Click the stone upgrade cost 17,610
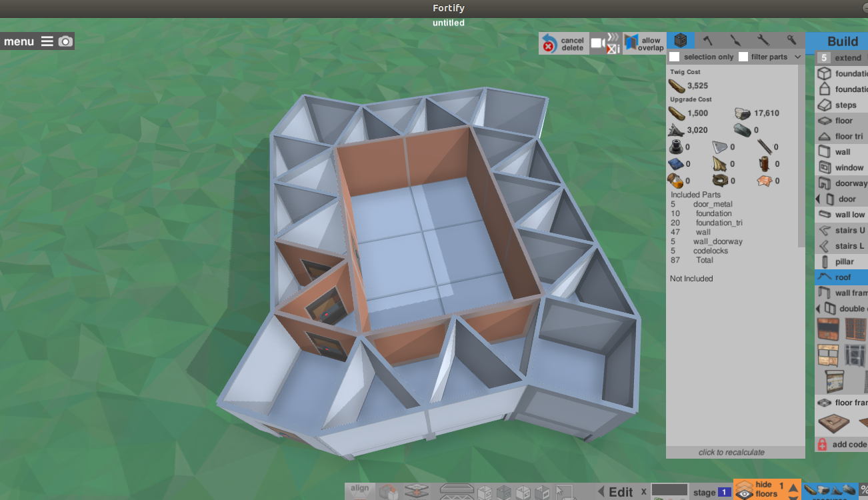Screen dimensions: 868x500 pyautogui.click(x=767, y=113)
